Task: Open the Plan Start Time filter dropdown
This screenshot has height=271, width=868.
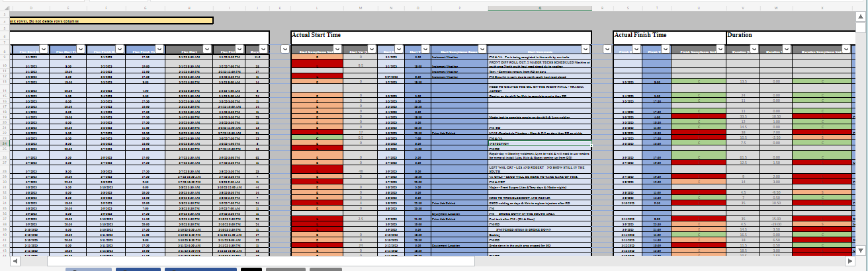Action: pos(81,49)
